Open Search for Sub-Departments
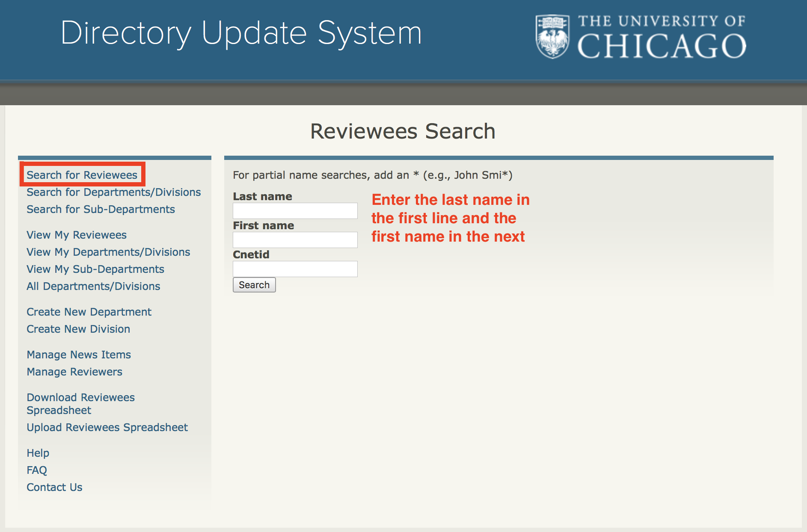The width and height of the screenshot is (807, 532). [101, 209]
